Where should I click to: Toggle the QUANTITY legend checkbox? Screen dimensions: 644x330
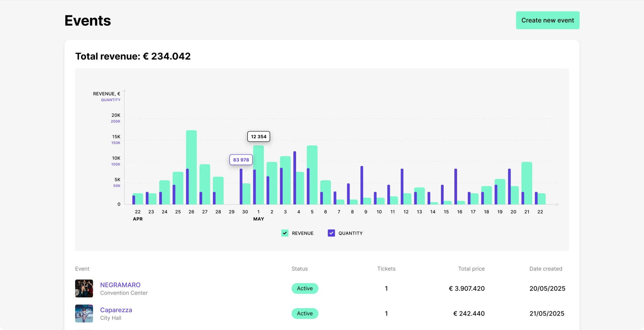pyautogui.click(x=331, y=233)
